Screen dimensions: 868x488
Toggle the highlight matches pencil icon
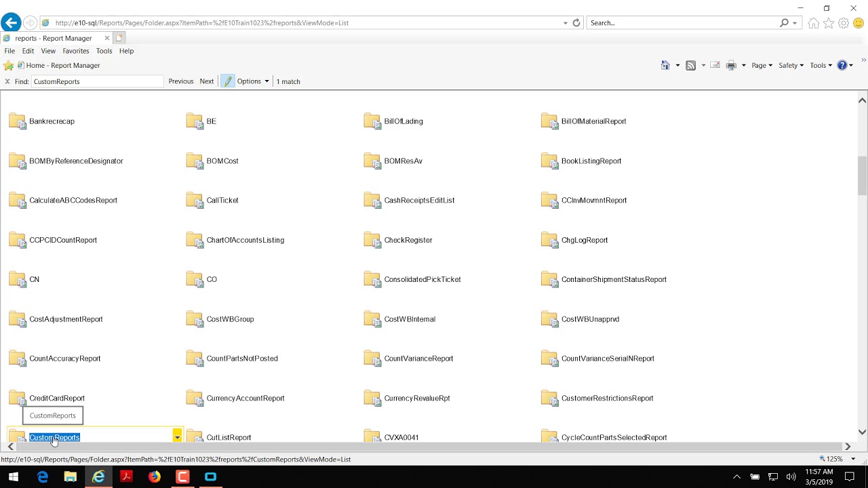click(x=228, y=81)
